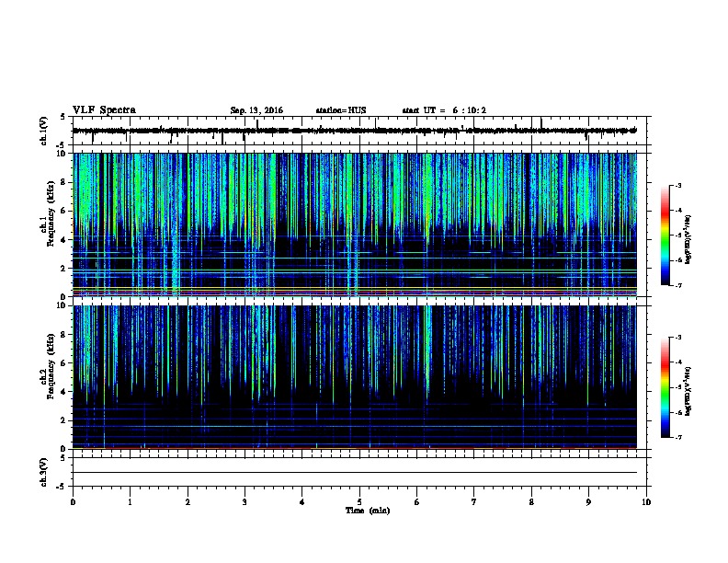Click the ch.1 colorbar '-3' label

(x=678, y=185)
